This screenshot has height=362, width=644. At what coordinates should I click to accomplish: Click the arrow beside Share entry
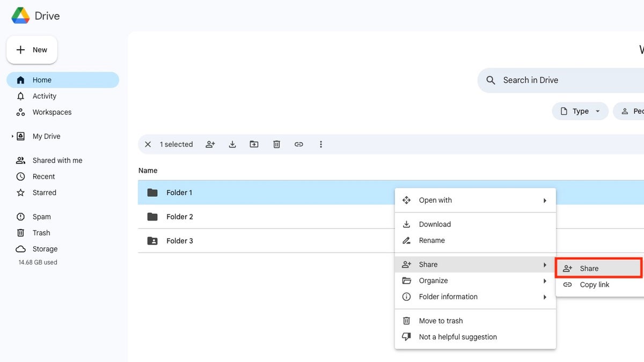click(545, 265)
